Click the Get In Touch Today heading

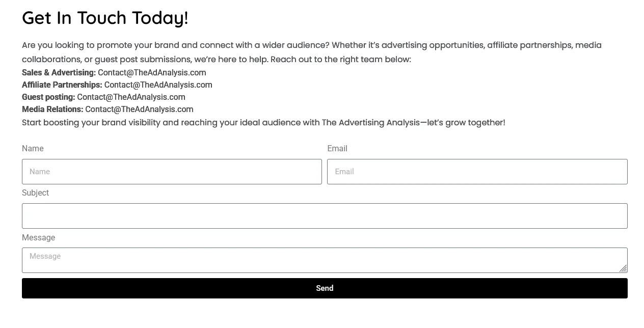(105, 18)
